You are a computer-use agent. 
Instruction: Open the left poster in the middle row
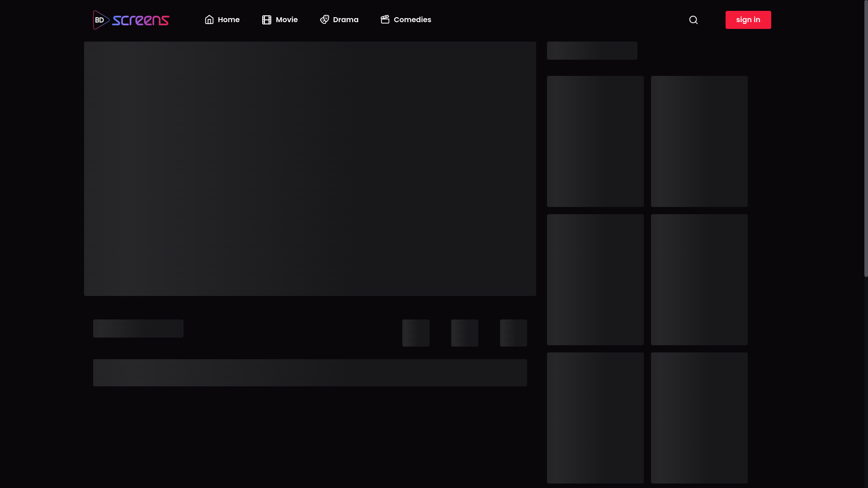pyautogui.click(x=595, y=280)
